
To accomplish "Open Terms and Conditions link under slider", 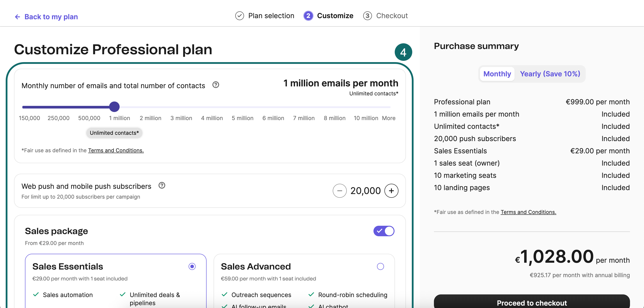I will click(116, 150).
